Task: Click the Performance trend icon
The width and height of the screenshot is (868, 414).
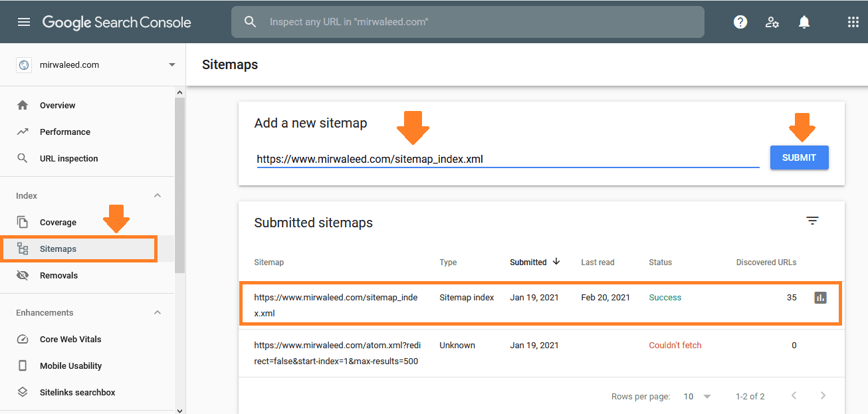Action: point(23,132)
